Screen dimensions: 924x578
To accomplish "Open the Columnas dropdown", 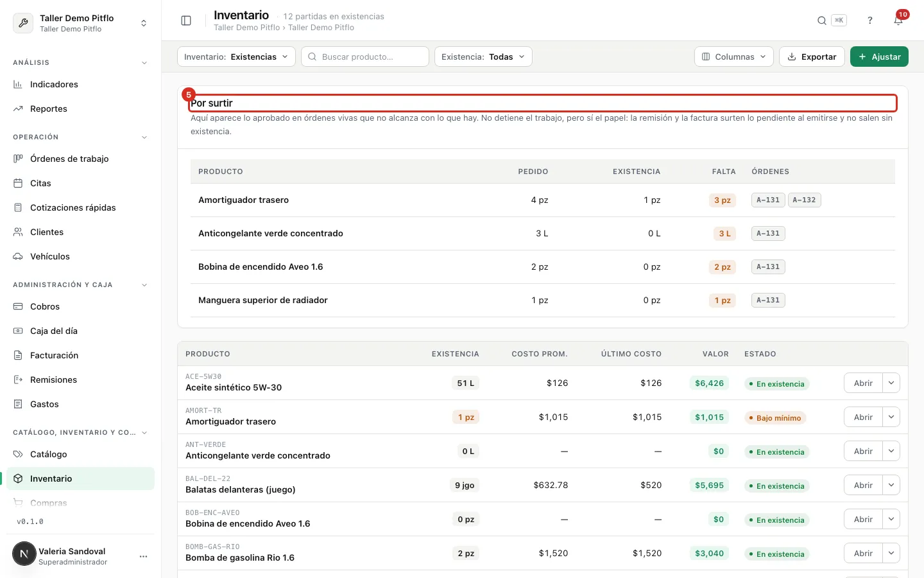I will 733,57.
